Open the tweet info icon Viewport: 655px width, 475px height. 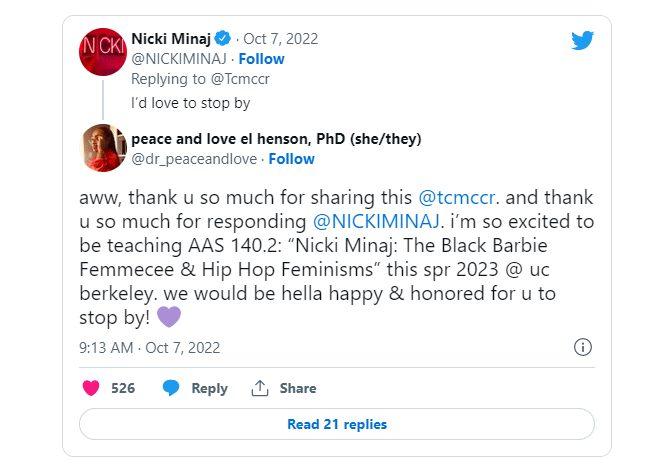(x=583, y=347)
